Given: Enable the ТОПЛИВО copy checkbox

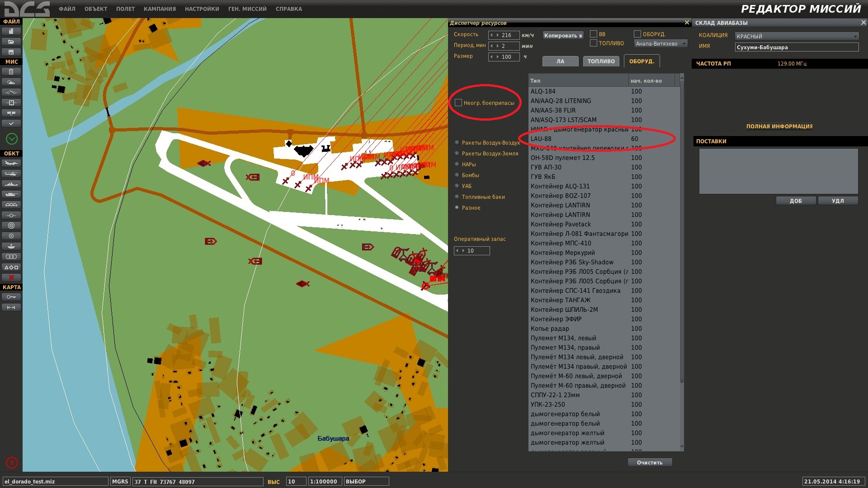Looking at the screenshot, I should (x=594, y=43).
